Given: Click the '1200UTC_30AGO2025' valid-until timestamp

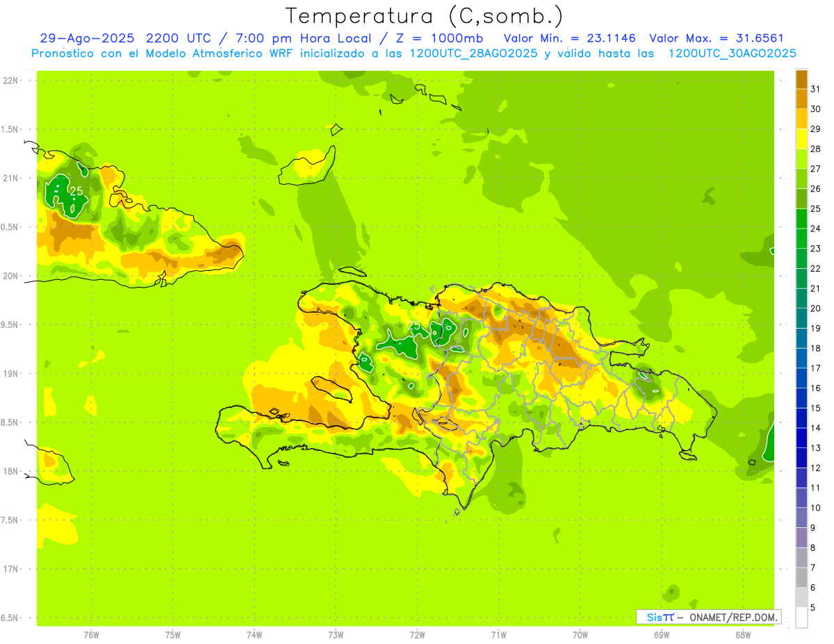Looking at the screenshot, I should 732,53.
